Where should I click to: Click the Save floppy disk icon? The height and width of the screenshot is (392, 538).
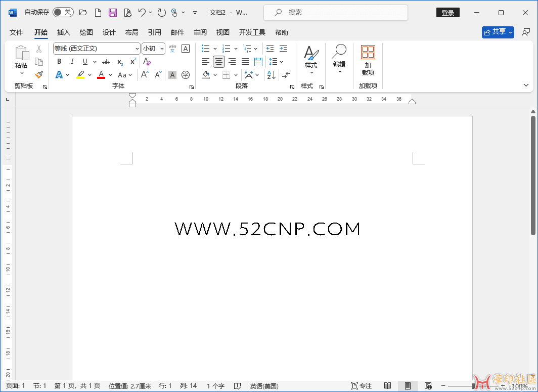(113, 13)
